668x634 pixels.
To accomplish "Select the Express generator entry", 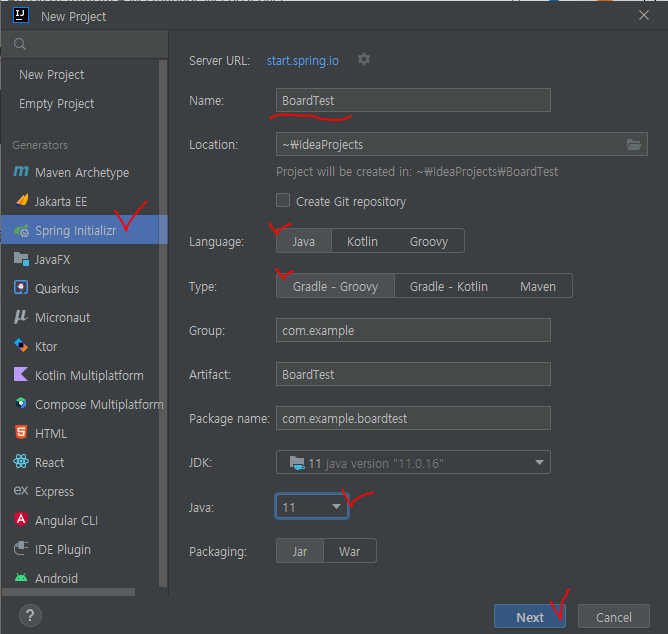I will [80, 491].
